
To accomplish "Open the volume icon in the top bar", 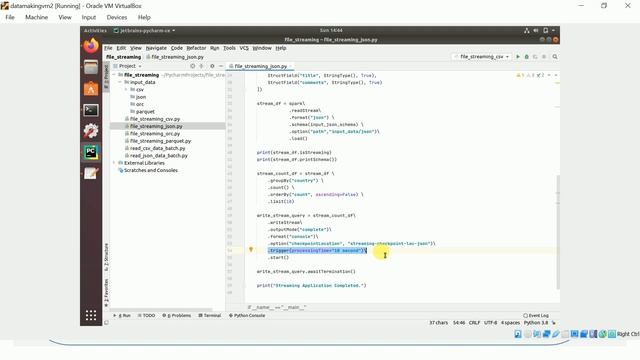I will coord(536,31).
